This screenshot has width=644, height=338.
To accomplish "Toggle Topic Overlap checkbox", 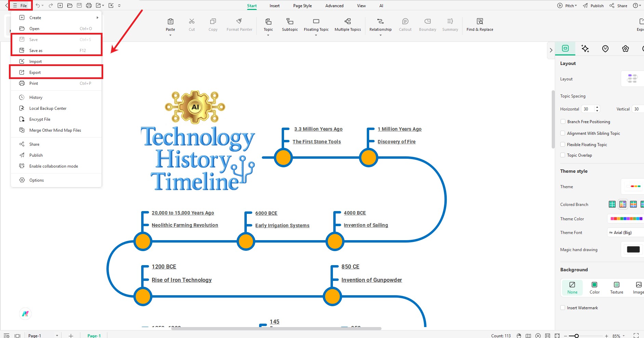I will pos(563,155).
